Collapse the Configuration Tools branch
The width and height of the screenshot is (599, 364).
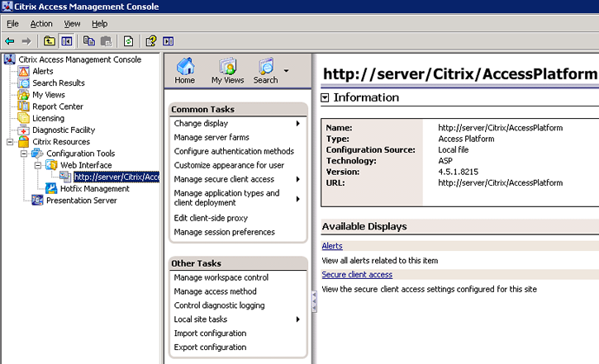tap(24, 154)
